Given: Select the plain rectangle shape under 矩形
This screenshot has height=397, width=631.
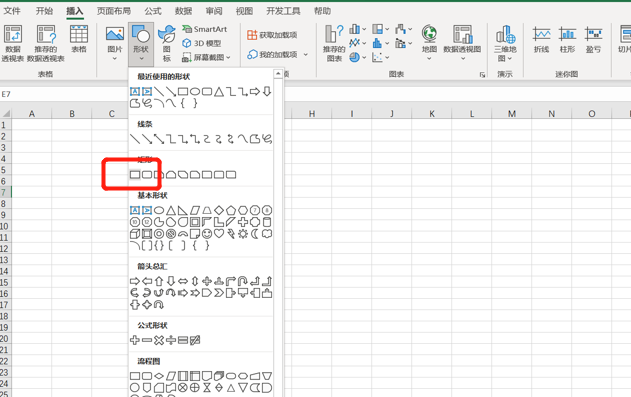Looking at the screenshot, I should (x=135, y=175).
